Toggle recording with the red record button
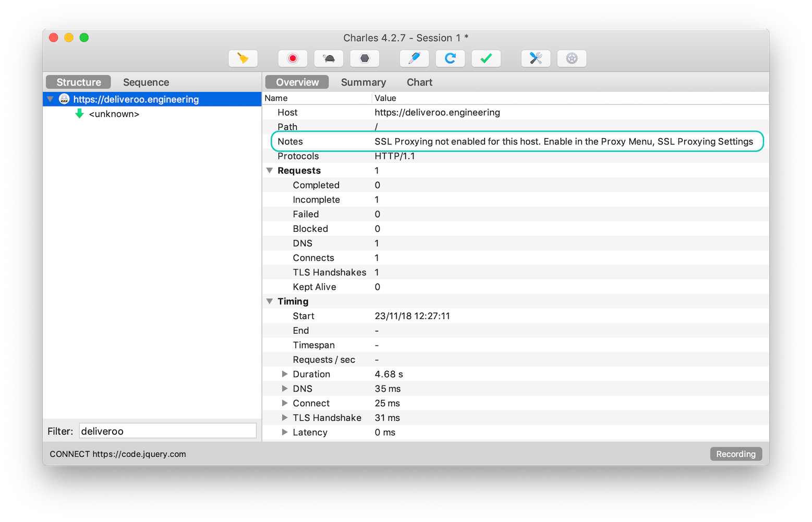This screenshot has height=522, width=812. pyautogui.click(x=293, y=58)
